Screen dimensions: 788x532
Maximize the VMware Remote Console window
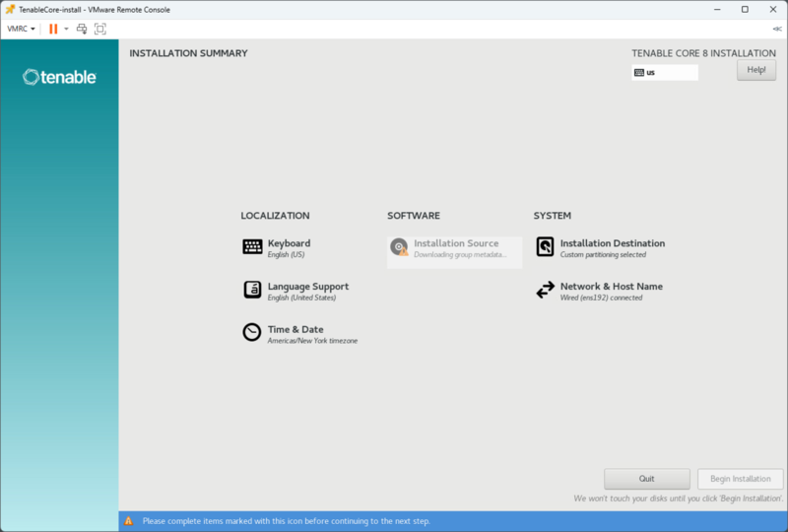745,9
